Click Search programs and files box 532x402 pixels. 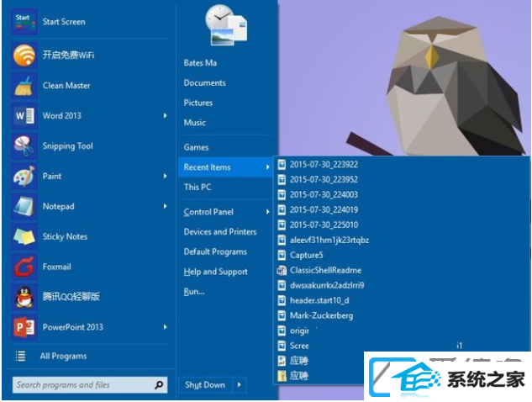[x=90, y=385]
